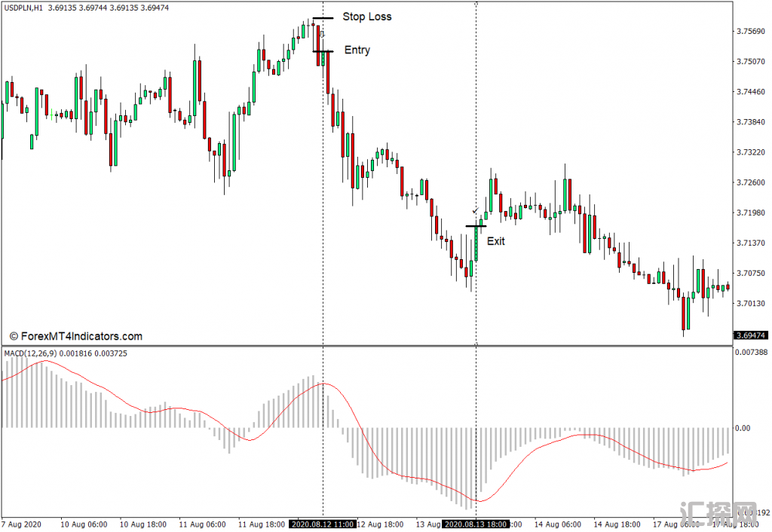
Task: Click the current price tag 3.69474
Action: [x=749, y=335]
